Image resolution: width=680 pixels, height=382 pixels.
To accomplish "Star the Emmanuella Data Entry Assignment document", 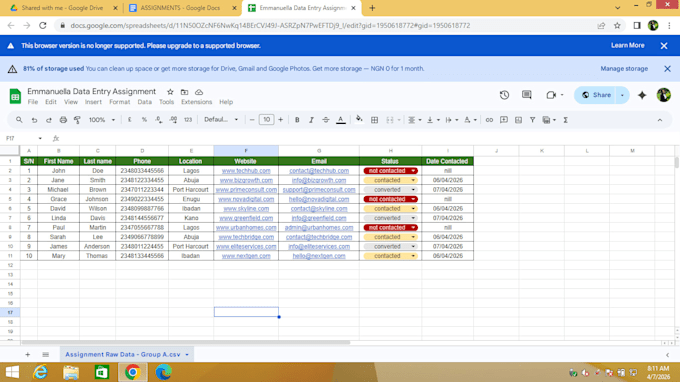I will coord(170,92).
